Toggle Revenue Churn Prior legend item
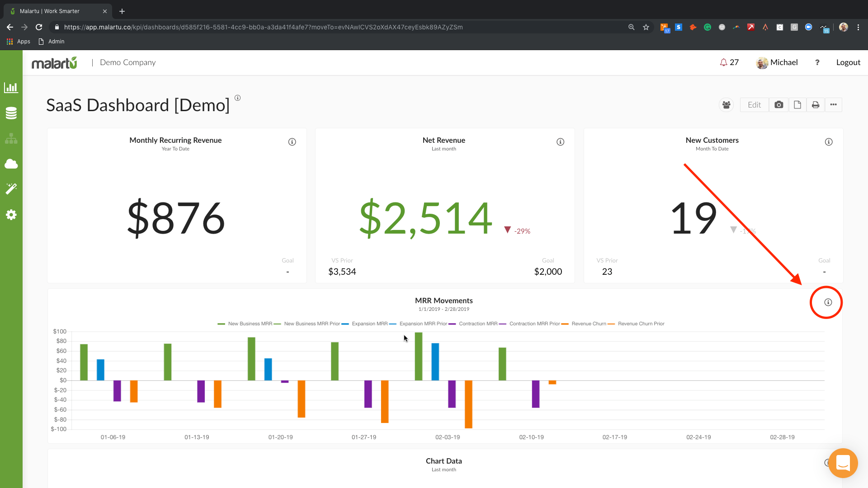The image size is (868, 488). (x=636, y=324)
